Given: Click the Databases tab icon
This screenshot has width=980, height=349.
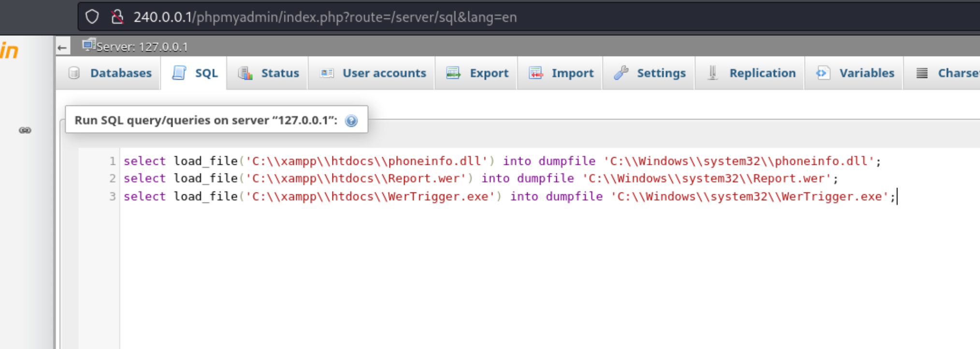Looking at the screenshot, I should [74, 73].
